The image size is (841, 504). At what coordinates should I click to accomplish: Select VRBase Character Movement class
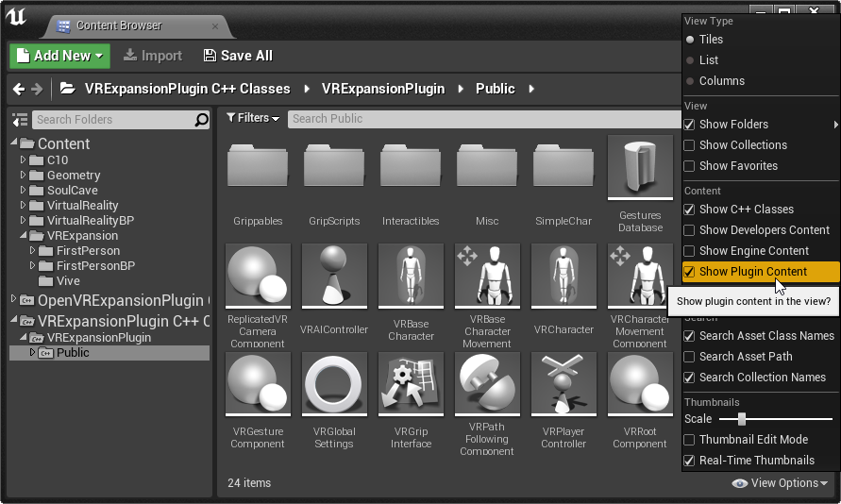coord(487,276)
